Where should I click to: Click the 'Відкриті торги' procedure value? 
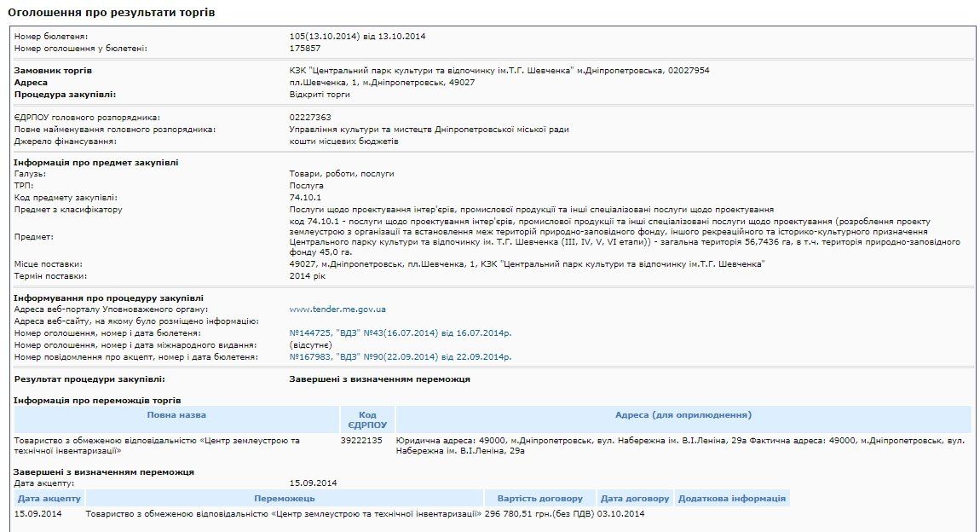click(320, 94)
